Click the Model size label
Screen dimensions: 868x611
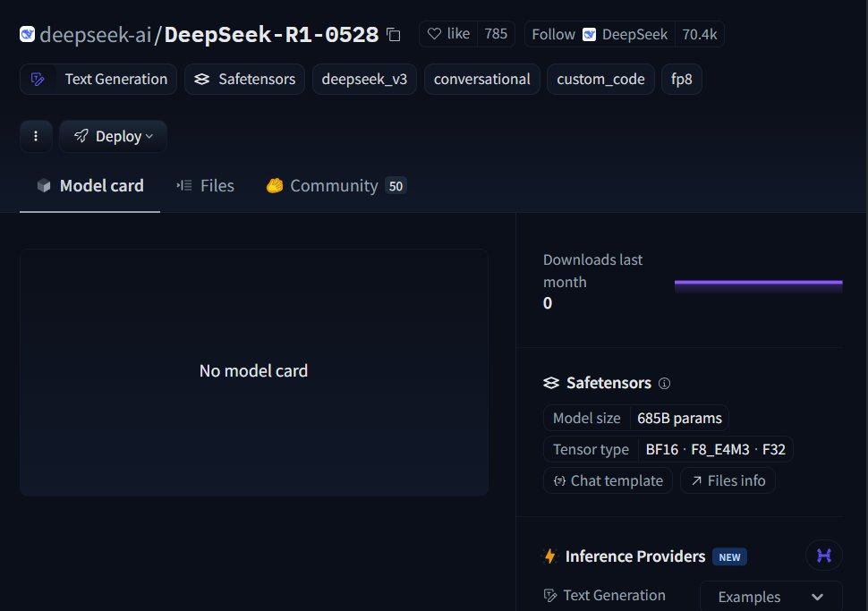[587, 418]
